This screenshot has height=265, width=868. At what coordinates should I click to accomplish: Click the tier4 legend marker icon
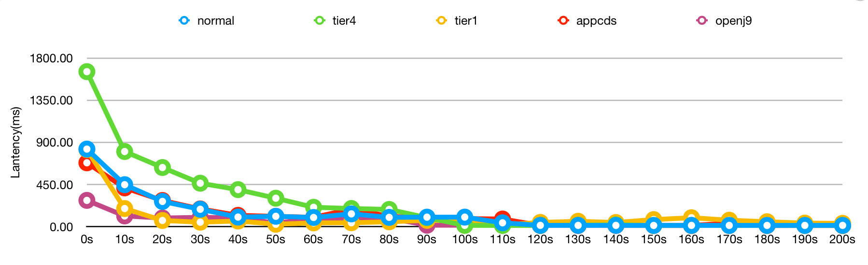(320, 20)
